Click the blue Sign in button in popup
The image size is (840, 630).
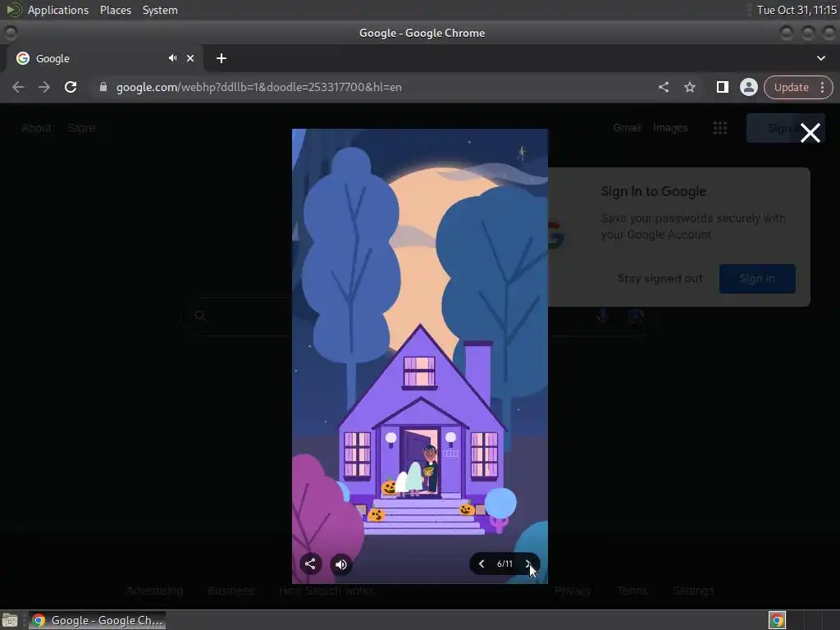pyautogui.click(x=757, y=279)
